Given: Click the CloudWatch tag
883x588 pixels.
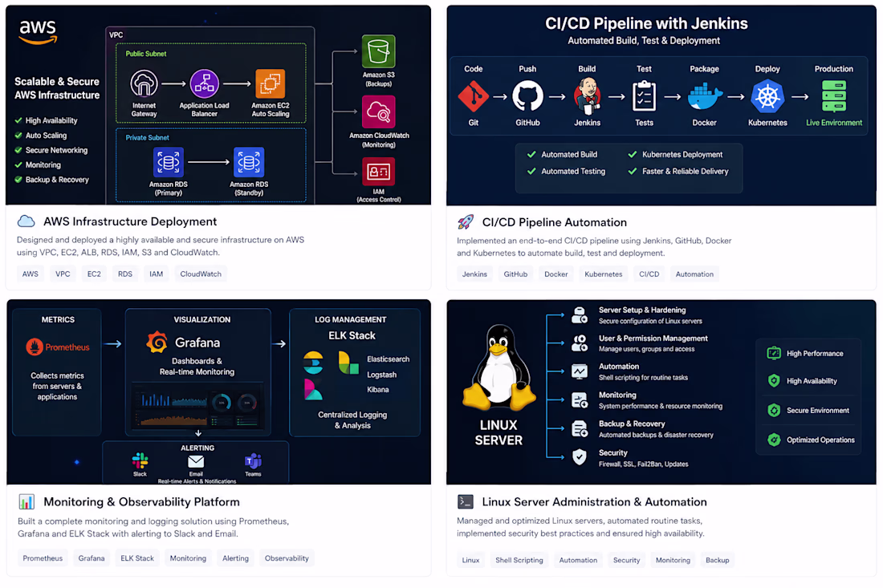Looking at the screenshot, I should pos(201,274).
